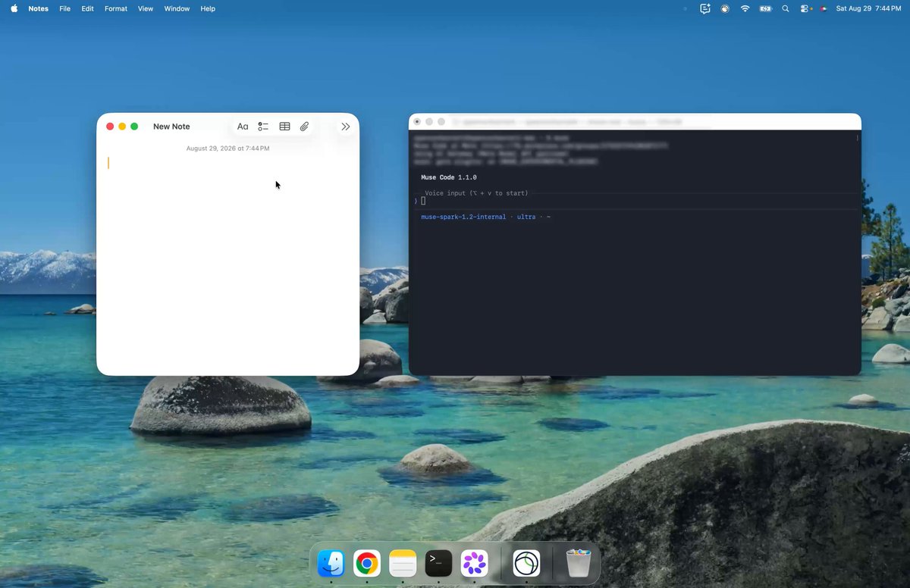910x588 pixels.
Task: Open the Window menu
Action: point(177,8)
